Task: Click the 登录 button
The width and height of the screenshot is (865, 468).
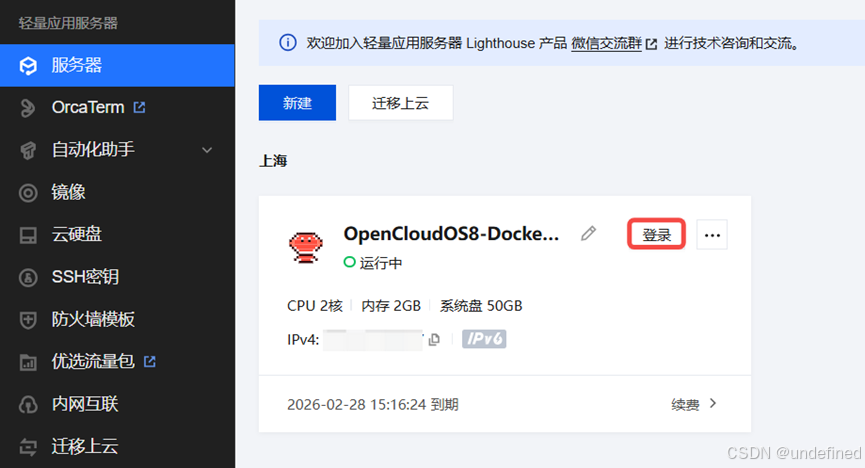Action: coord(656,235)
